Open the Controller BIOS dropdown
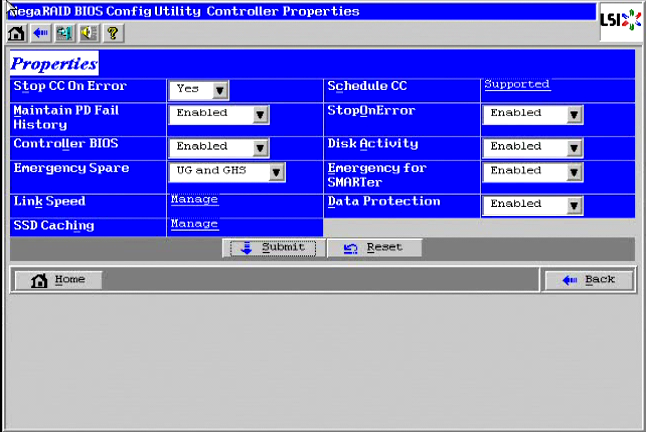The image size is (646, 432). click(260, 147)
